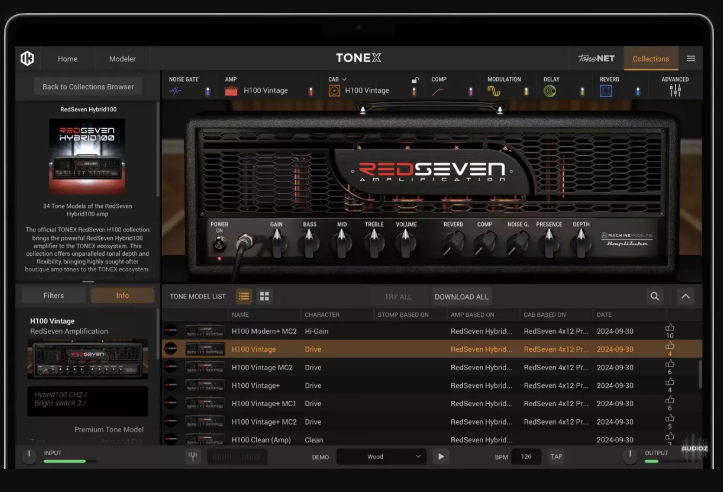723x492 pixels.
Task: Adjust the Output level knob
Action: (x=630, y=456)
